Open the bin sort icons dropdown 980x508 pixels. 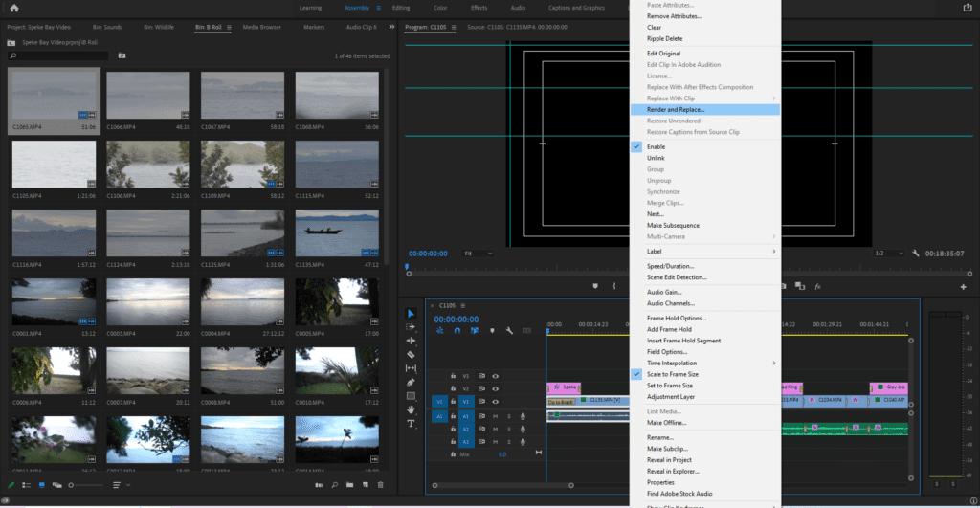(x=122, y=485)
